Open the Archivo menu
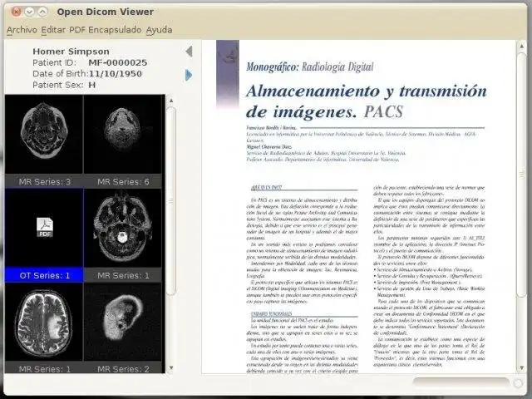This screenshot has height=399, width=532. tap(22, 30)
